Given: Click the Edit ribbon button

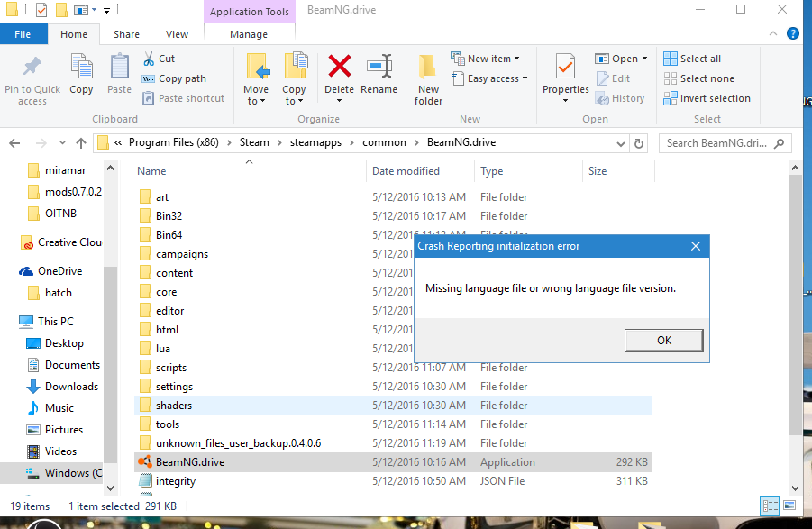Looking at the screenshot, I should [x=613, y=78].
